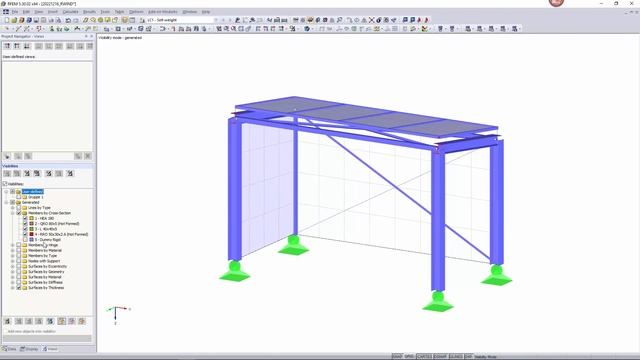Uncheck the 3 - L 40x40x5 checkbox
Image resolution: width=640 pixels, height=360 pixels.
pos(25,229)
